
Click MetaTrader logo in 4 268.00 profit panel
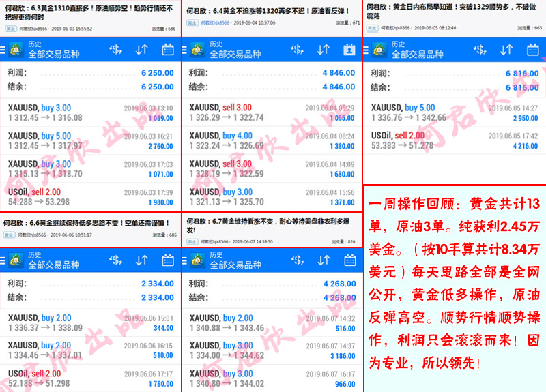(x=198, y=260)
